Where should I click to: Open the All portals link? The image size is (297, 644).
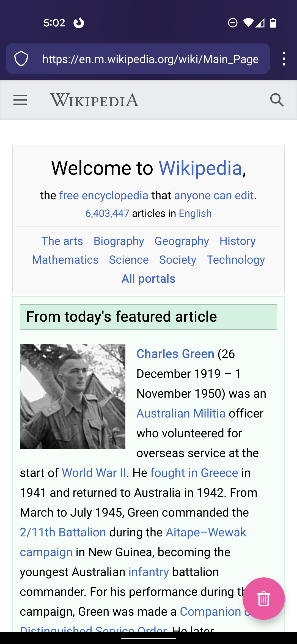click(148, 279)
